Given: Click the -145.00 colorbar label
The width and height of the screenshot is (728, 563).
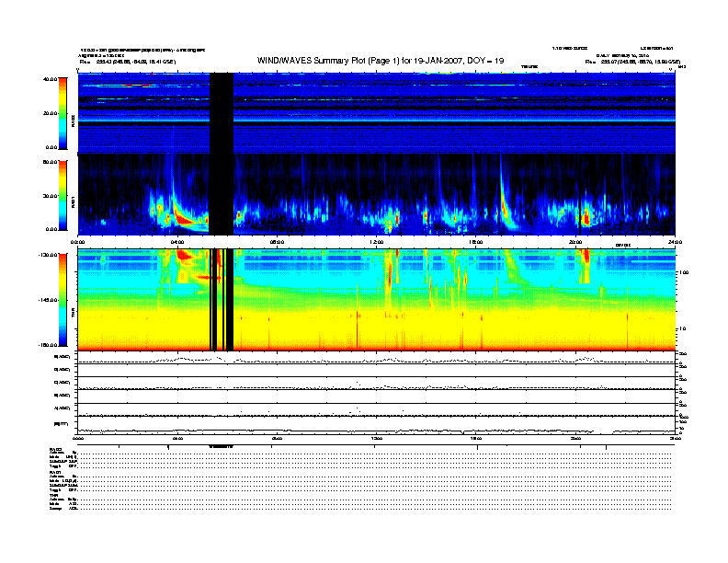Looking at the screenshot, I should tap(48, 300).
